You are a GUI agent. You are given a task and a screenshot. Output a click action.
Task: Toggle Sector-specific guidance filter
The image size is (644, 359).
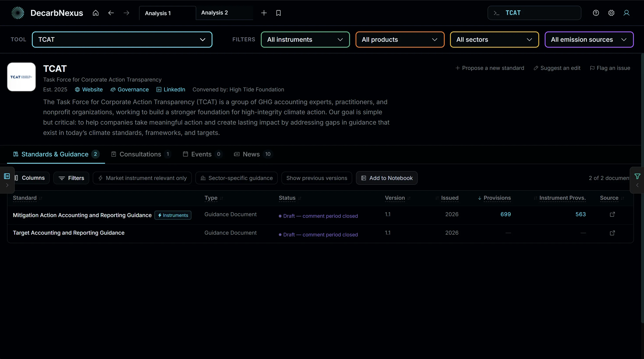point(236,178)
